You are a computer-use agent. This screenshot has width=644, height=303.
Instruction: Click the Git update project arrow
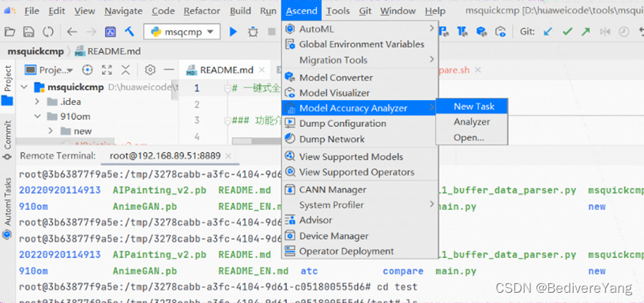548,32
